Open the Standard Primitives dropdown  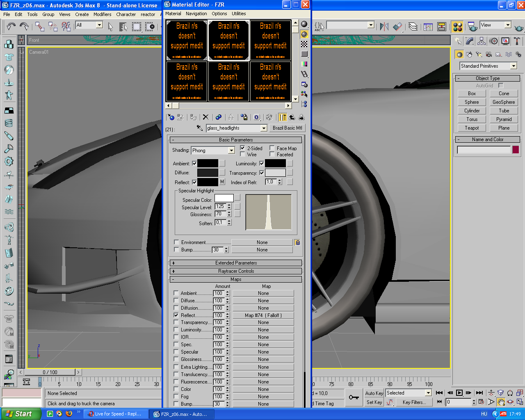click(x=514, y=66)
